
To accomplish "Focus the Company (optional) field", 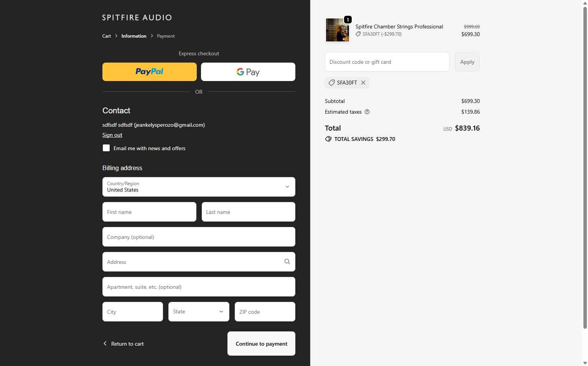I will point(199,237).
